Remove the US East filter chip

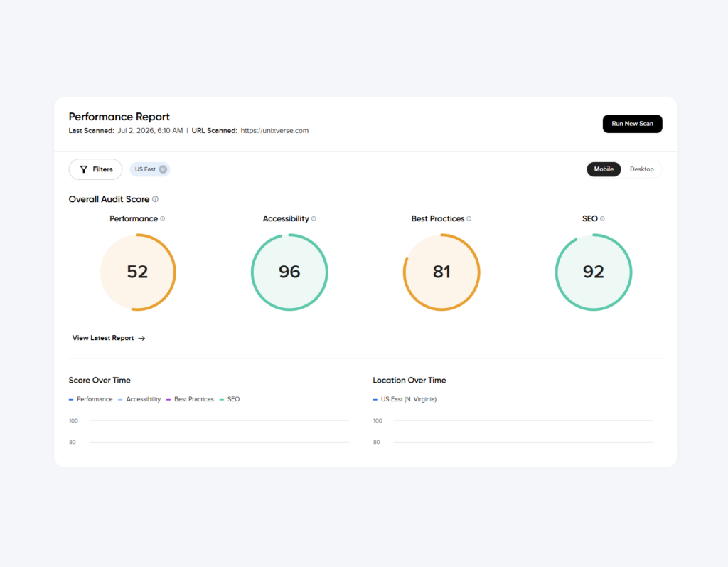(x=163, y=169)
